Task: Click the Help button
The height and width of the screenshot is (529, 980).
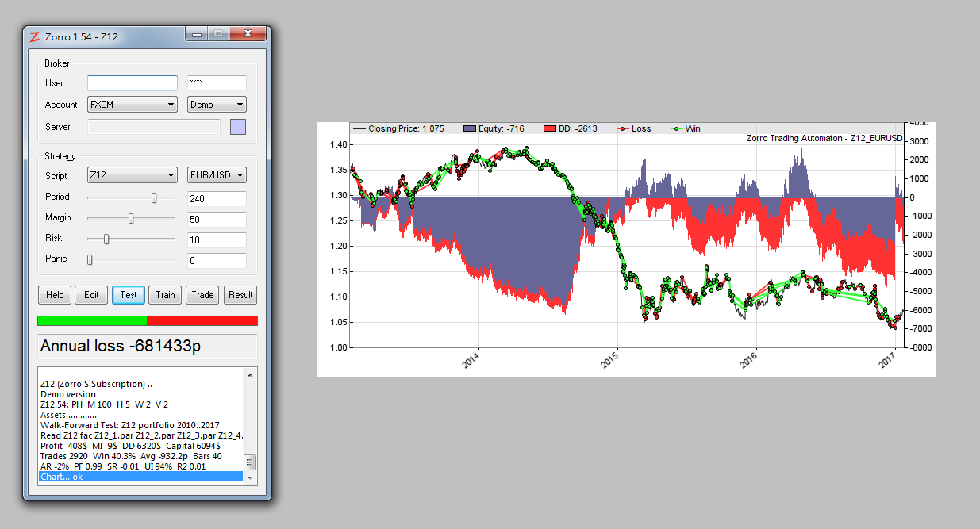Action: (55, 295)
